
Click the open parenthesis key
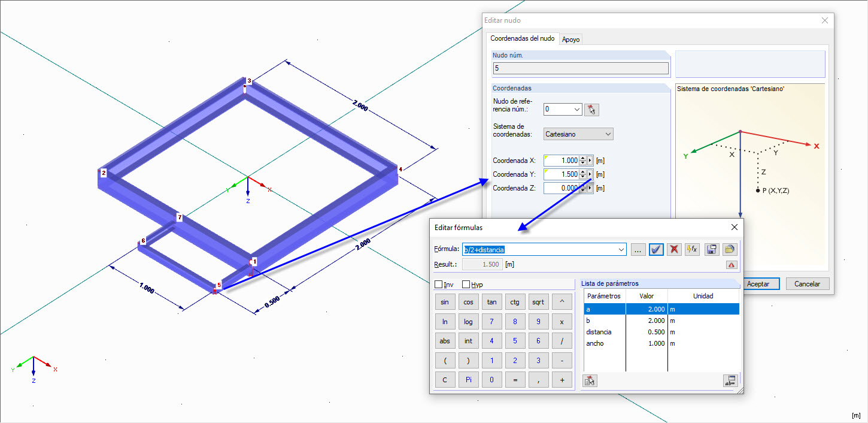(x=445, y=361)
